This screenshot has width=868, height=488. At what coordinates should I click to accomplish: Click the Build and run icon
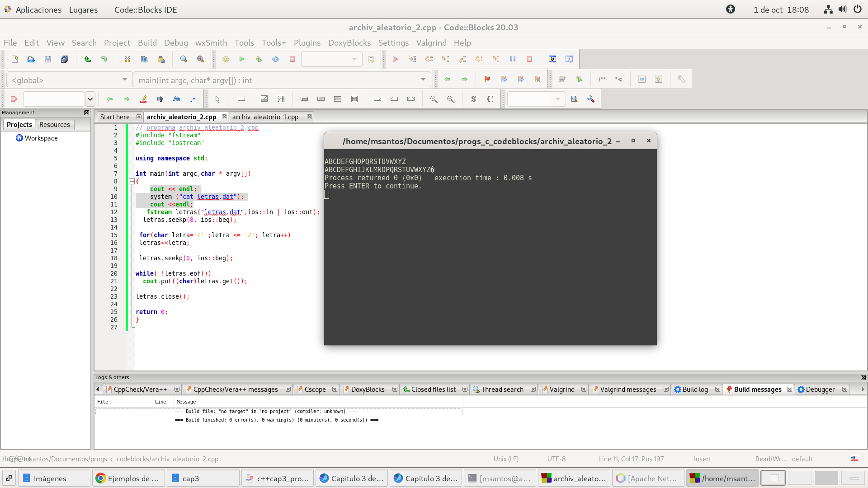coord(259,59)
